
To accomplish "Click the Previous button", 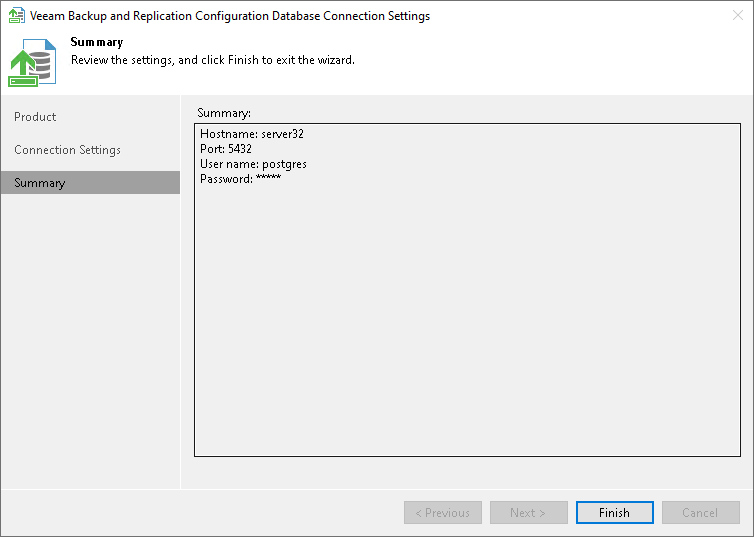I will 443,512.
